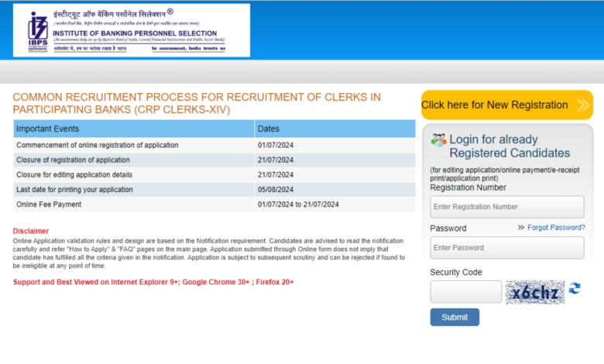Select 'Closure of registration of application' text
Image resolution: width=604 pixels, height=364 pixels.
(x=73, y=160)
